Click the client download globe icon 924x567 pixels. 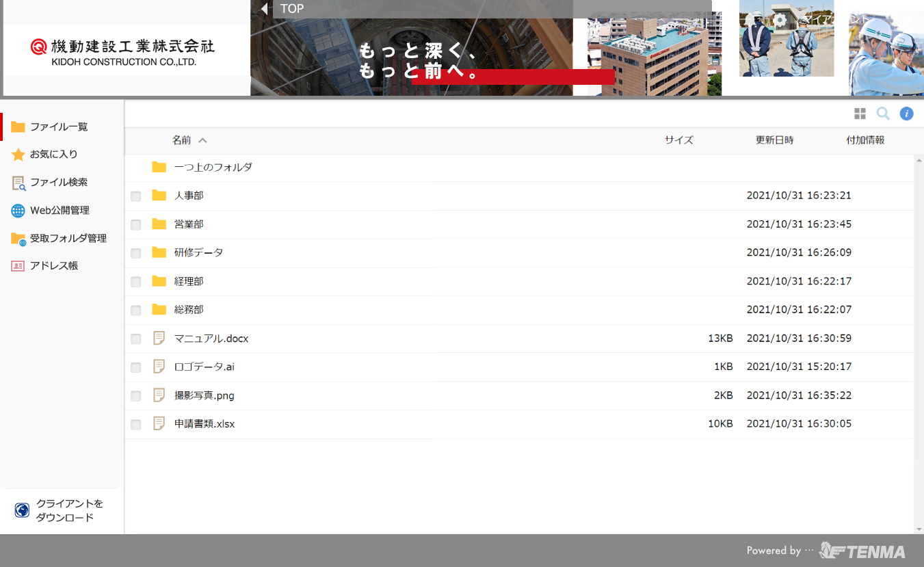[22, 510]
